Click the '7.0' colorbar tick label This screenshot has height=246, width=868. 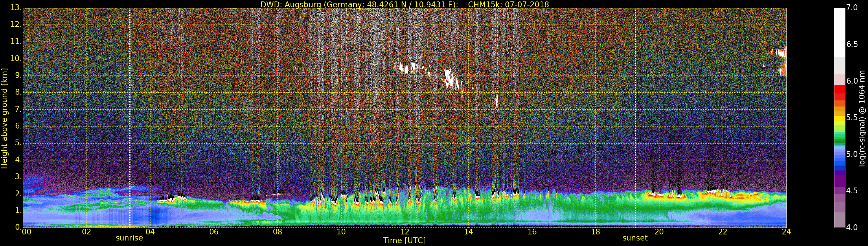(852, 8)
